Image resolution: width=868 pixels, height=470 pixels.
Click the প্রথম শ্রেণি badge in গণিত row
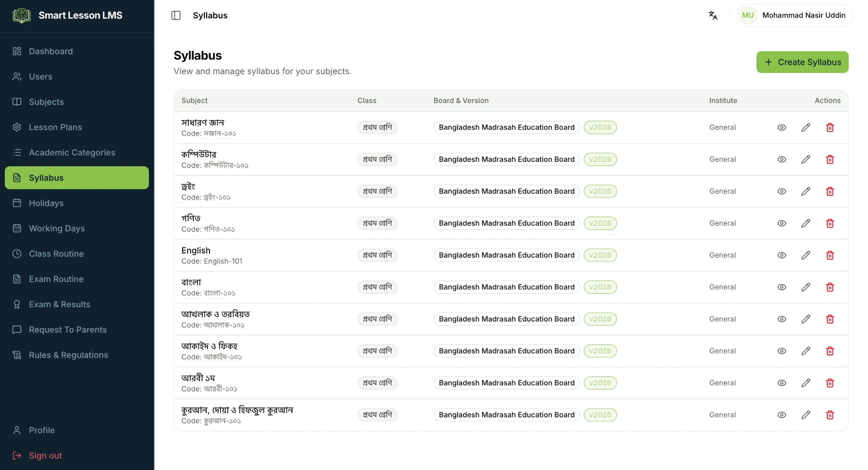pyautogui.click(x=377, y=223)
